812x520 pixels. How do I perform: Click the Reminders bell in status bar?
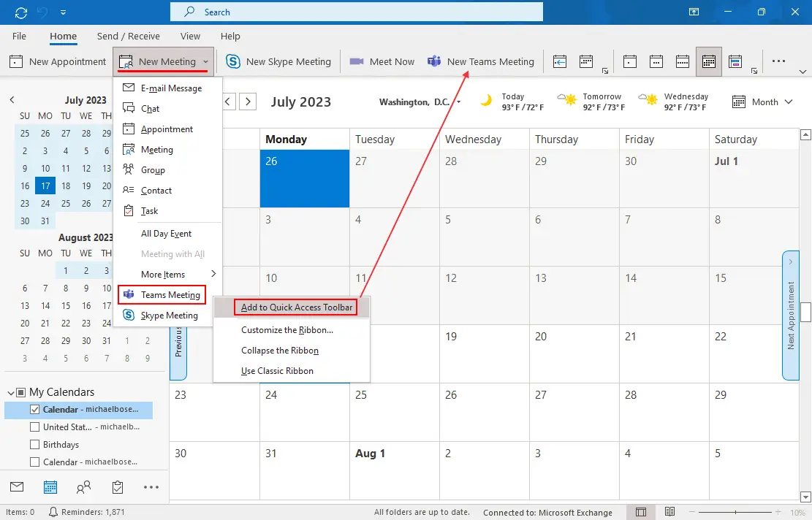pyautogui.click(x=53, y=512)
